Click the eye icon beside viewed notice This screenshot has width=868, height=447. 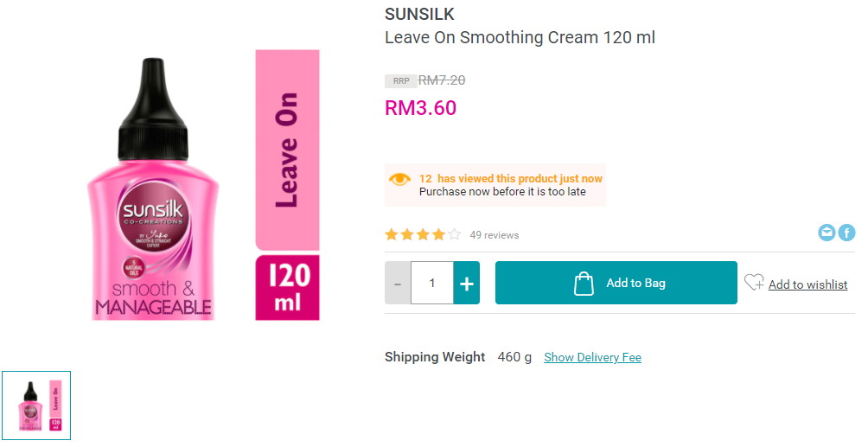click(399, 179)
